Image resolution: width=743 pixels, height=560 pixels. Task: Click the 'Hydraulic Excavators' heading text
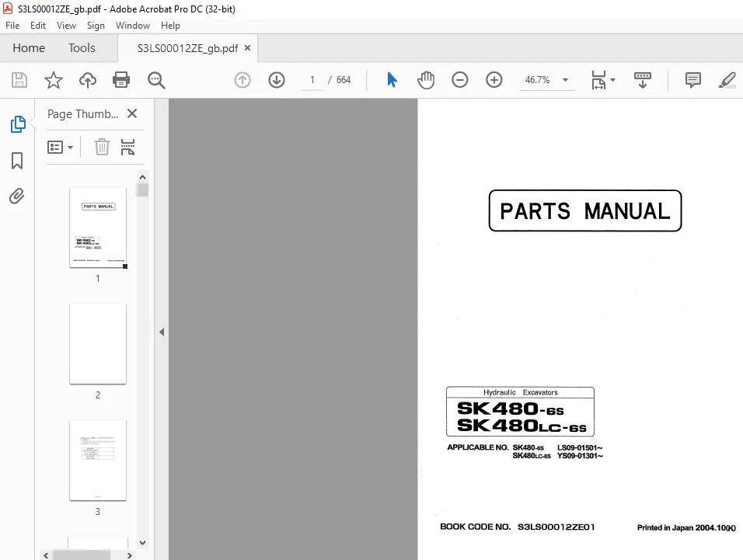click(520, 392)
